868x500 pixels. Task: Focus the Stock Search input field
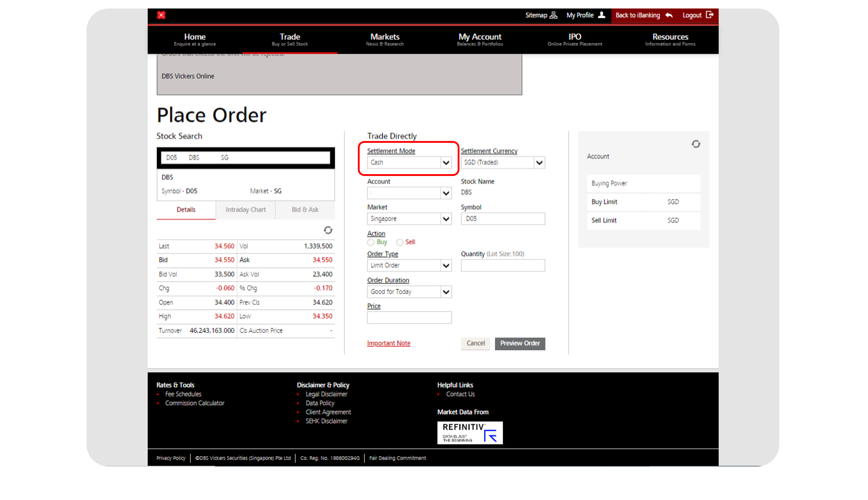pyautogui.click(x=245, y=158)
